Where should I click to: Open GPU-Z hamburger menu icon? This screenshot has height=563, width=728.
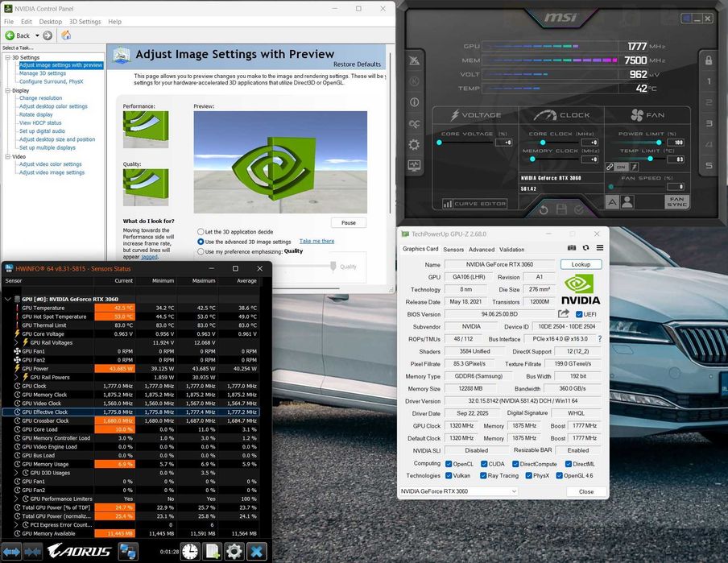pos(600,248)
